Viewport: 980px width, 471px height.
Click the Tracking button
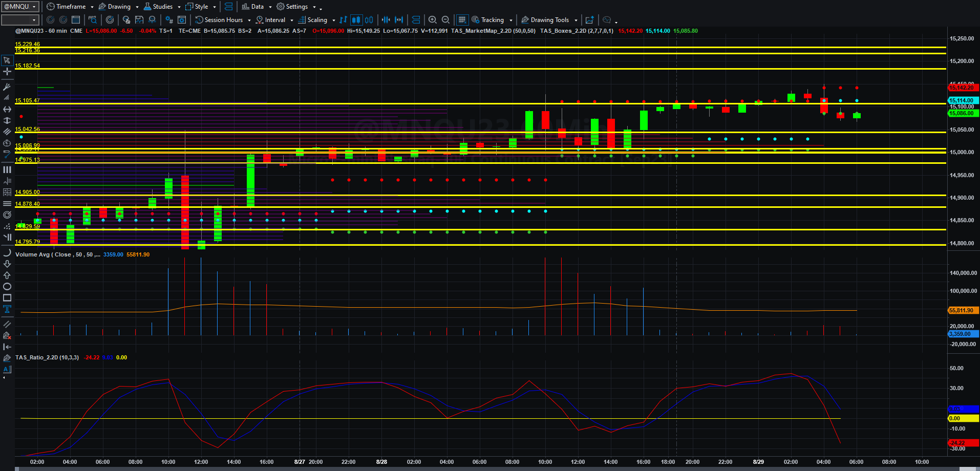coord(492,20)
